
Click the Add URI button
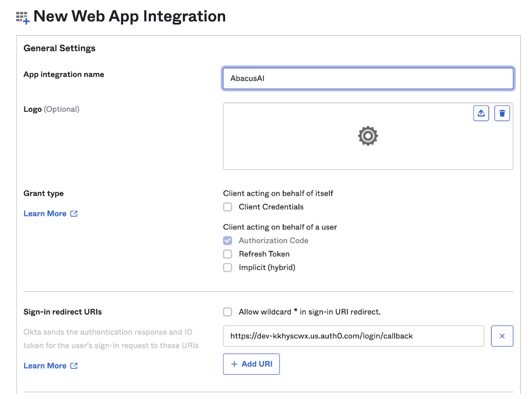(251, 364)
